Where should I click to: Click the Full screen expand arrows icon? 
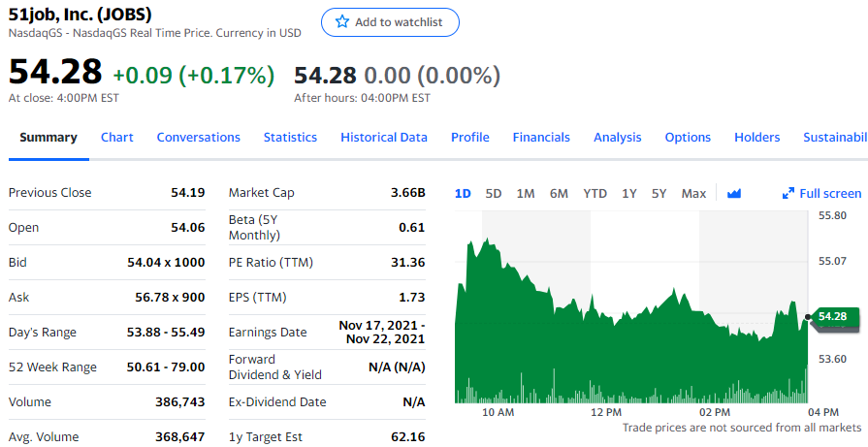(788, 193)
